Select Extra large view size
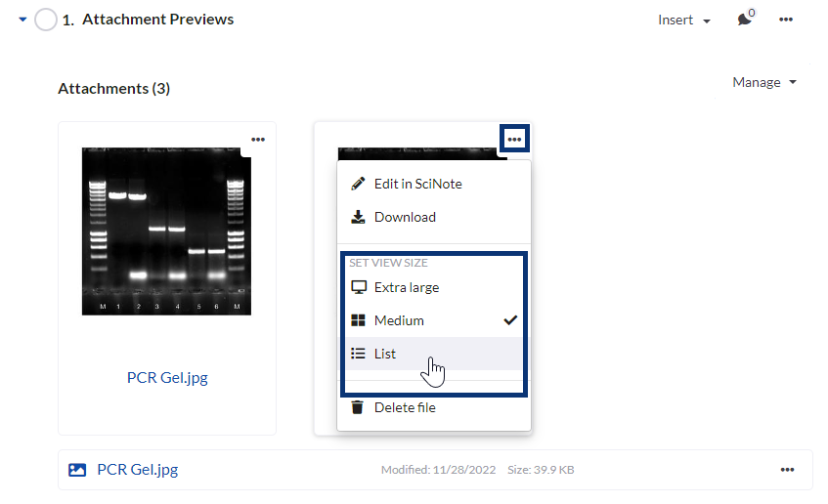Screen dimensions: 828x504 tap(406, 287)
